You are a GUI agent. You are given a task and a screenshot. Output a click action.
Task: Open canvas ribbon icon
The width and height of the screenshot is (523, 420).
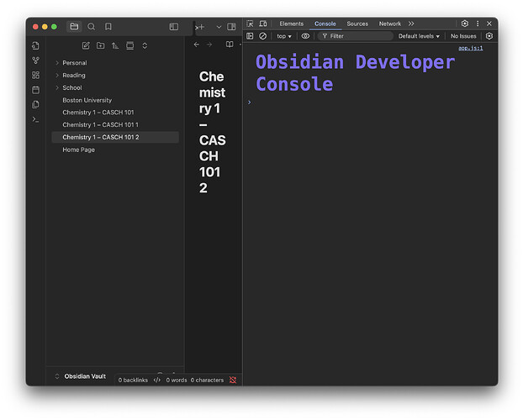tap(35, 75)
